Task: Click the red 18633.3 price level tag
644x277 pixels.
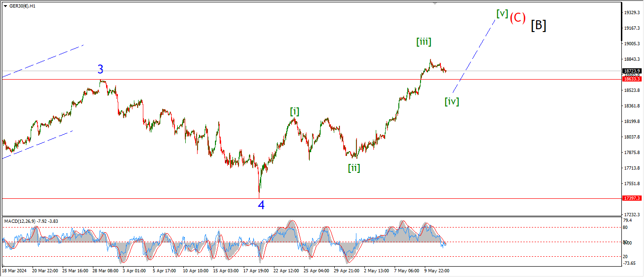Action: [x=631, y=79]
